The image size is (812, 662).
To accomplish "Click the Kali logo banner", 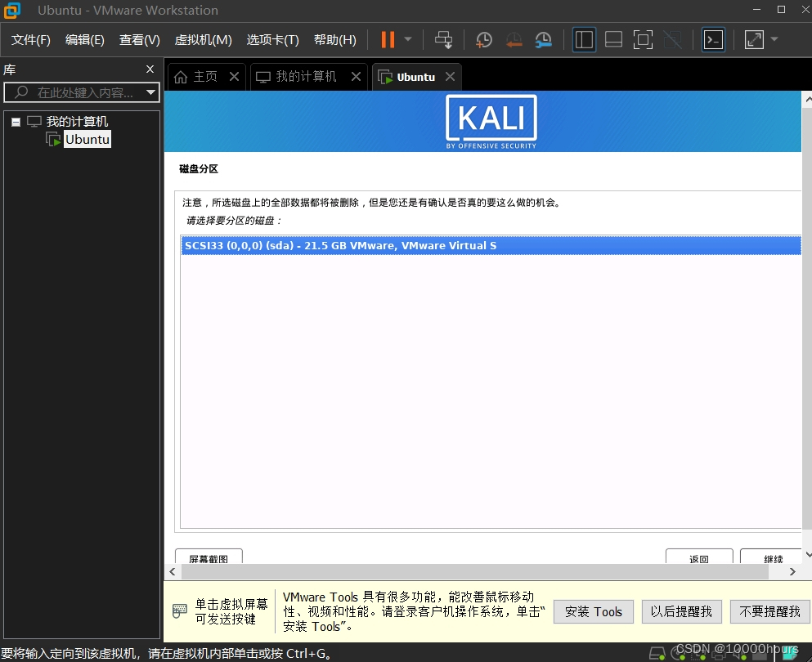I will coord(491,122).
